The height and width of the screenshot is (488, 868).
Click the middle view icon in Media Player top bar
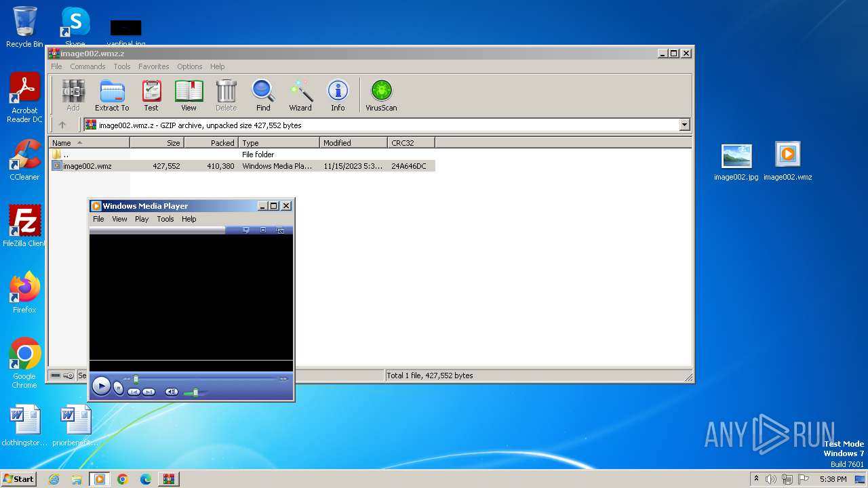point(263,230)
